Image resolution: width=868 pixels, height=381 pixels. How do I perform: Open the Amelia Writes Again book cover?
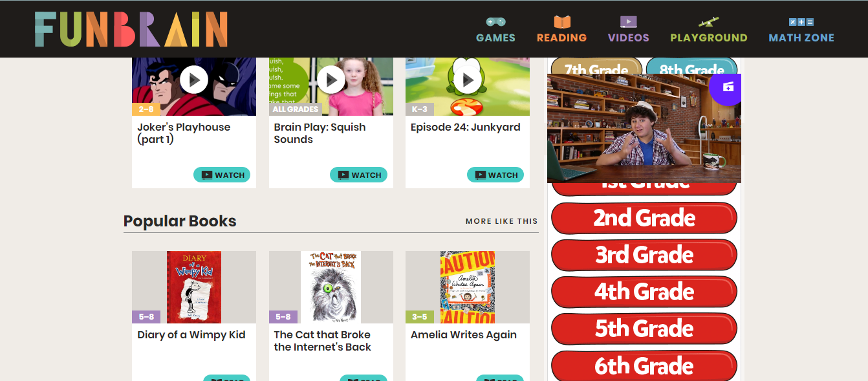click(x=468, y=287)
